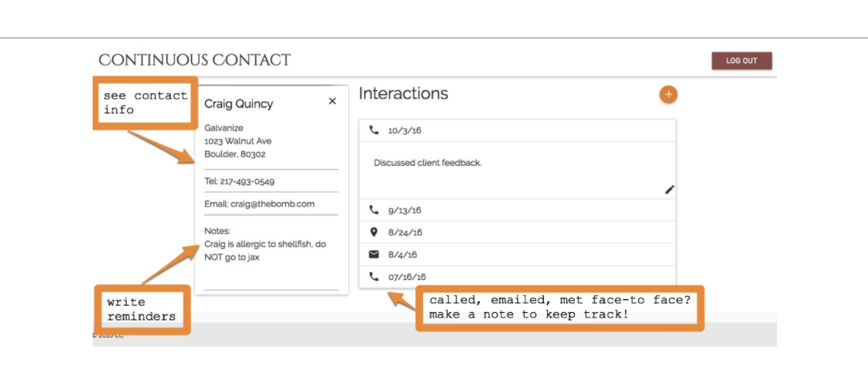
Task: Click the Discussed client feedback note text
Action: [x=427, y=163]
